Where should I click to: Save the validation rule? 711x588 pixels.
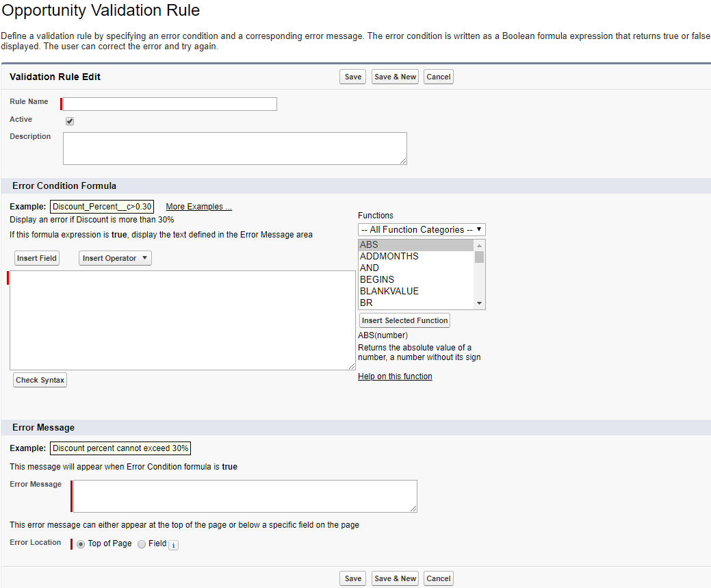click(352, 77)
